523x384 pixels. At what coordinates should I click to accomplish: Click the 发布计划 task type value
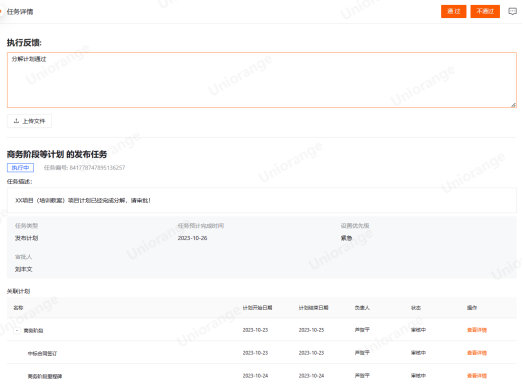(x=26, y=238)
